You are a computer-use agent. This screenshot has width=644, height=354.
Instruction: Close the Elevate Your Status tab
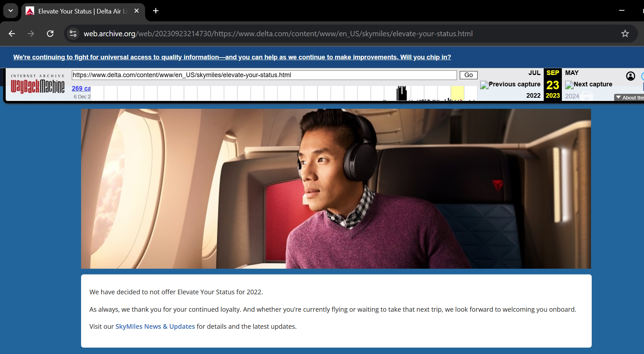point(137,11)
